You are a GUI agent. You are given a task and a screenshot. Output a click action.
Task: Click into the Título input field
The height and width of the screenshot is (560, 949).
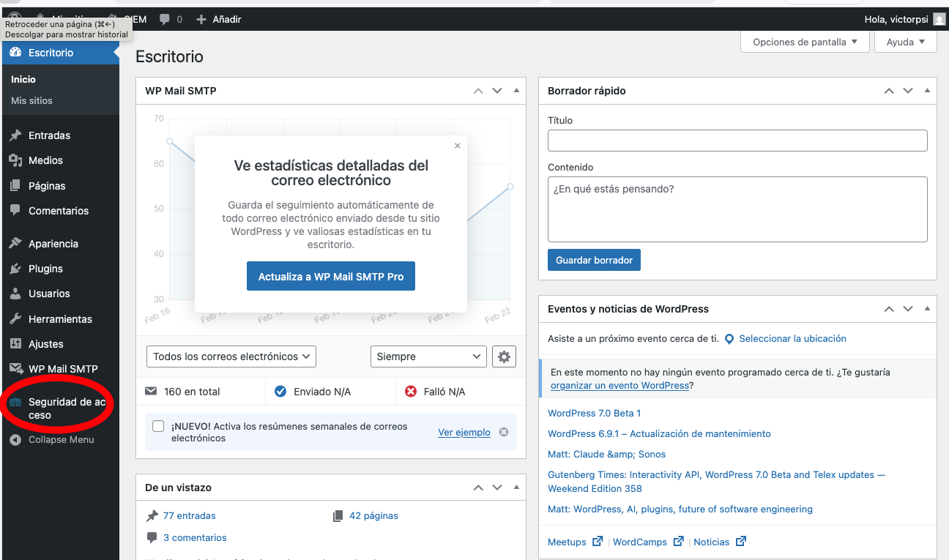tap(737, 141)
